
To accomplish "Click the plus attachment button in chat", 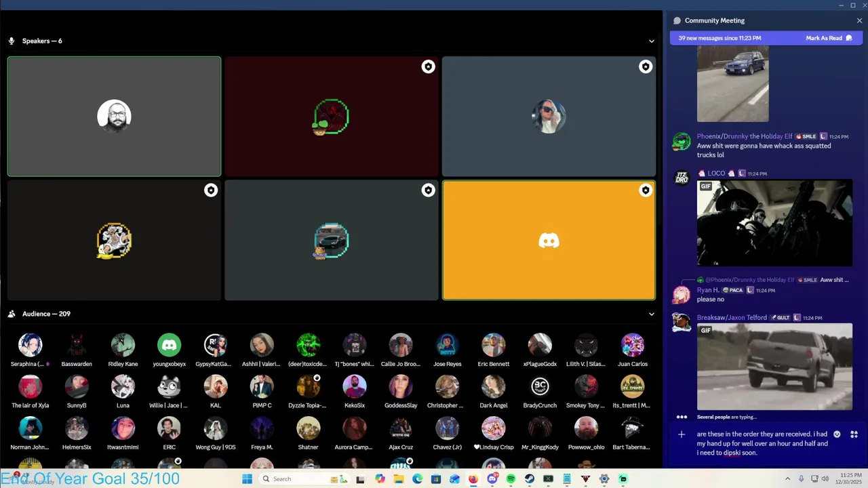I will (x=682, y=434).
